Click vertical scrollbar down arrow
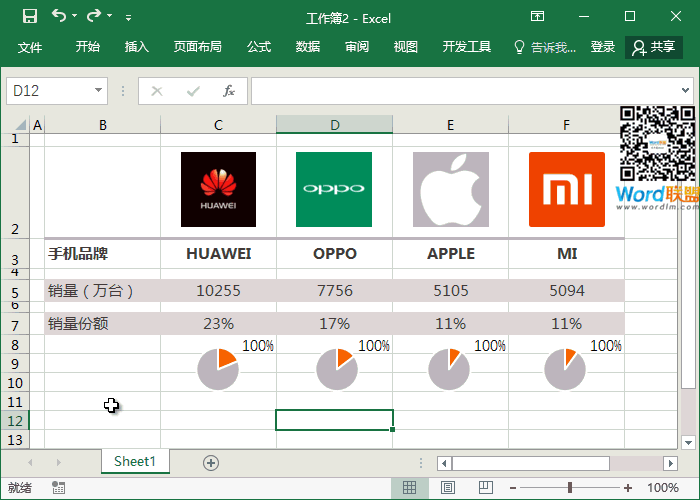The width and height of the screenshot is (700, 500). 688,443
